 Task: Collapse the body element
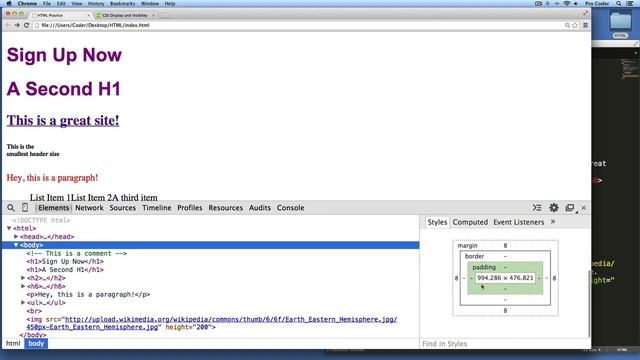(16, 245)
